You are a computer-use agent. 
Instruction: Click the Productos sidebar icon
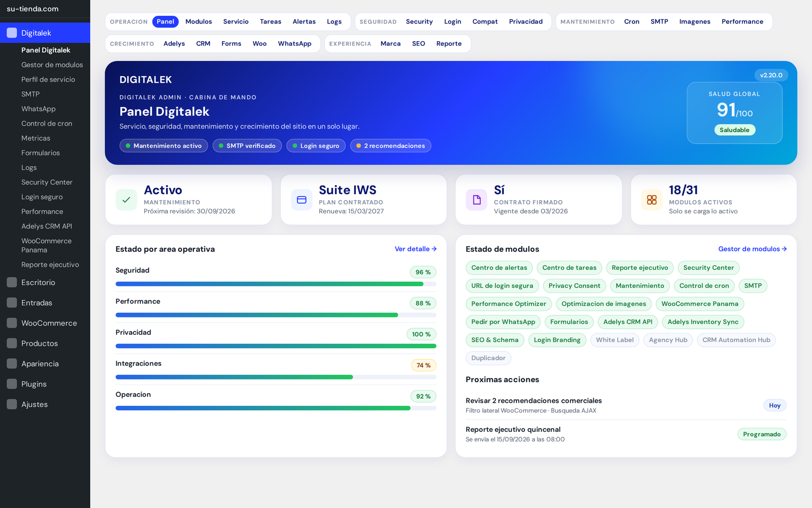12,343
